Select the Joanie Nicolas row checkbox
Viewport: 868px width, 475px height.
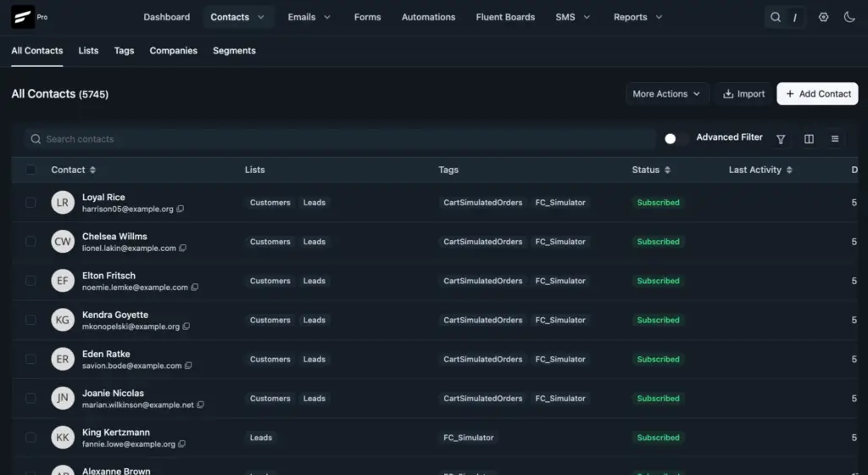tap(31, 398)
